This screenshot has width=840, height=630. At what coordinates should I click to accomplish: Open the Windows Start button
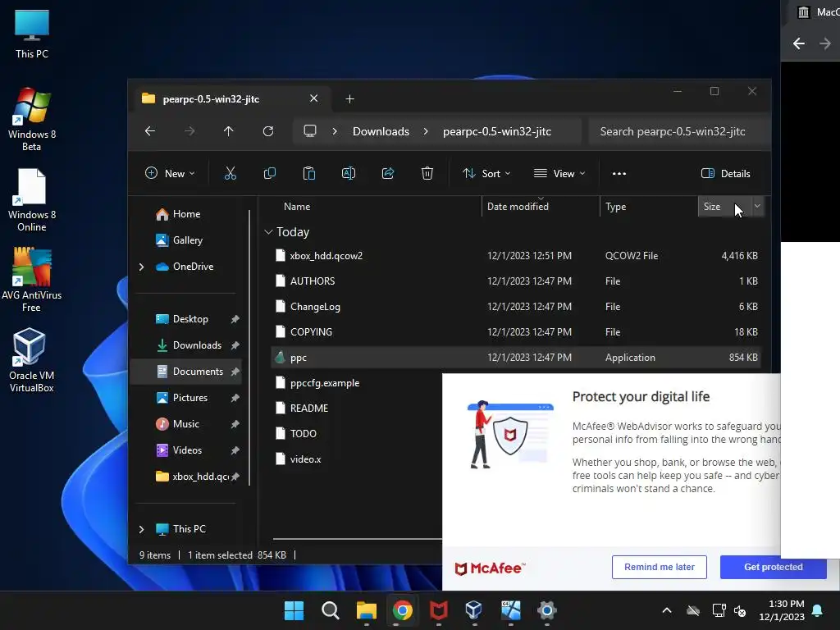pyautogui.click(x=294, y=610)
